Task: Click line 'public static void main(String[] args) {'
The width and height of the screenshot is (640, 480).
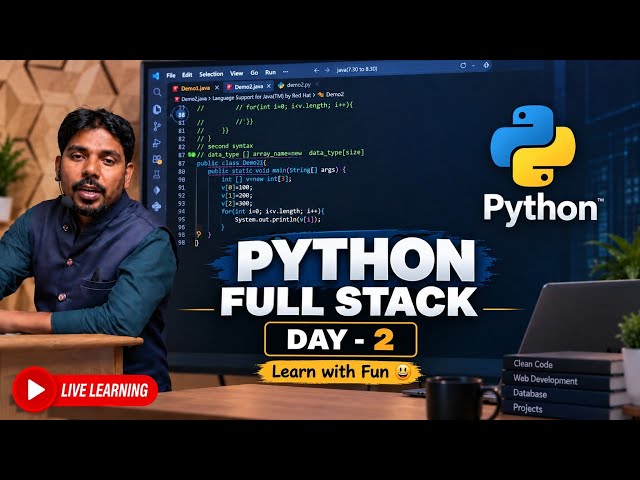Action: pos(277,170)
